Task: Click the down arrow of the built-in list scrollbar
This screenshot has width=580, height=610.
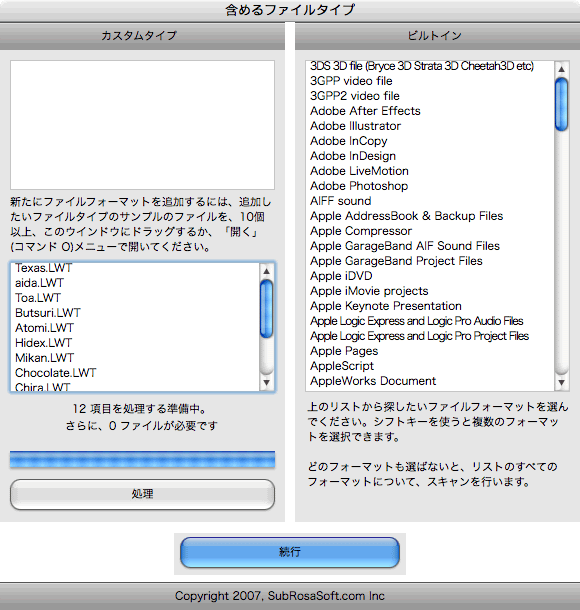Action: [561, 382]
